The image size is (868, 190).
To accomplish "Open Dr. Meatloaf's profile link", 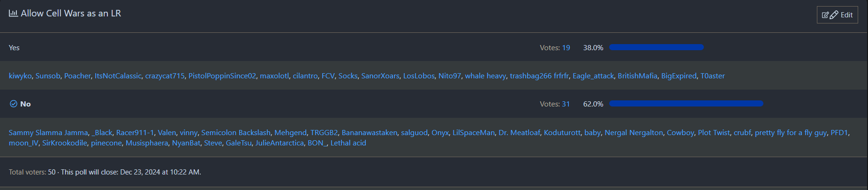I will click(519, 133).
